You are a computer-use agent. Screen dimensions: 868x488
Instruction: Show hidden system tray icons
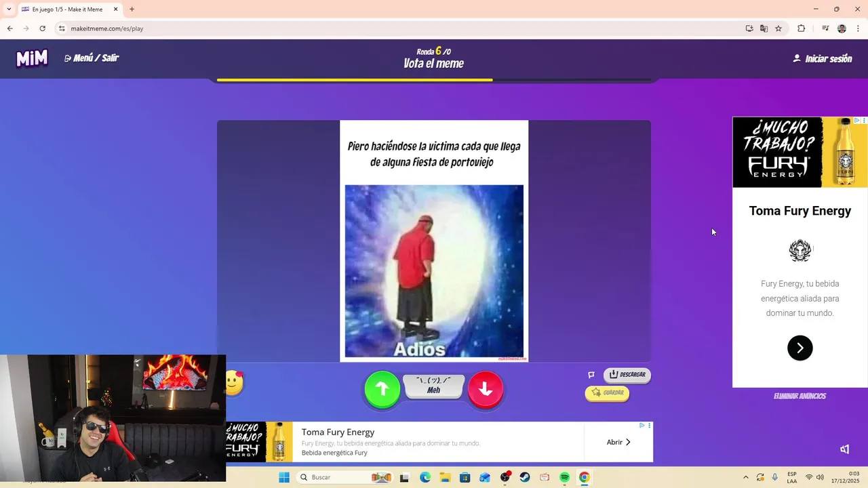click(x=745, y=477)
